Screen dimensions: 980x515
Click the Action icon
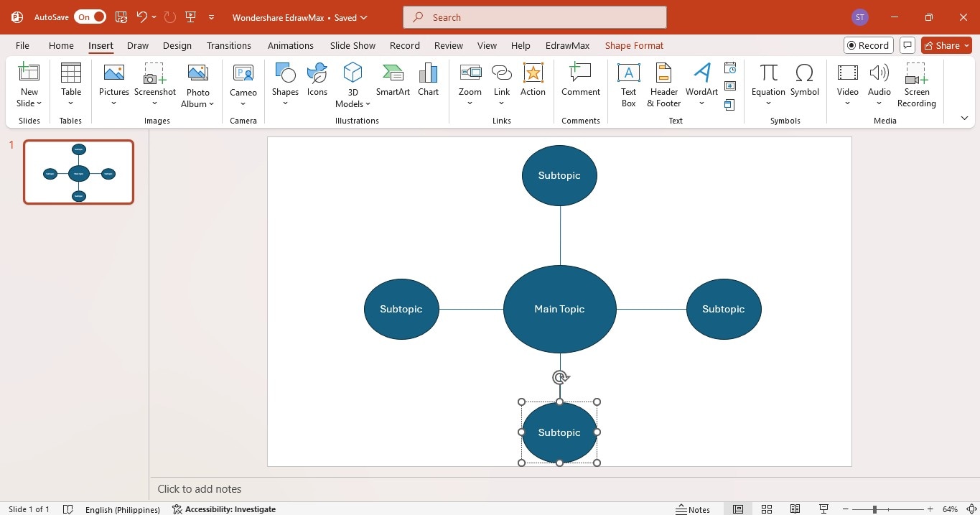click(x=533, y=73)
